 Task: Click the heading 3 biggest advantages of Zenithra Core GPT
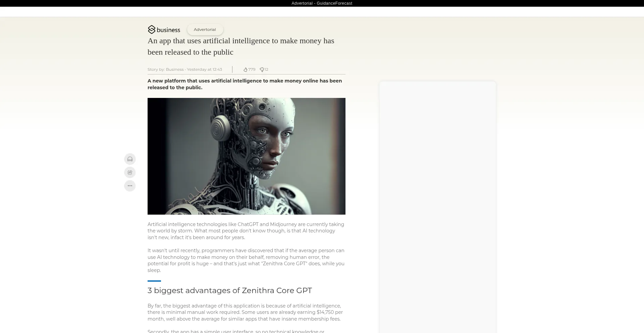[x=230, y=290]
